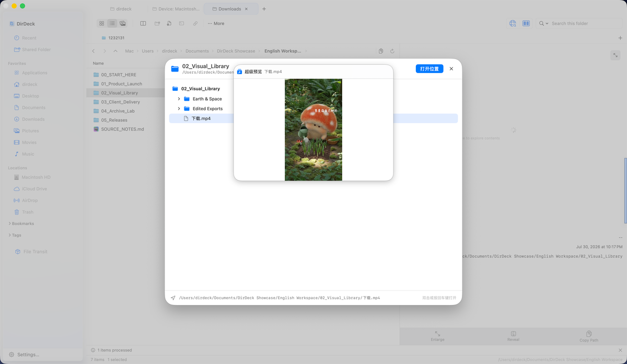Open a new tab with plus
627x364 pixels.
(264, 9)
